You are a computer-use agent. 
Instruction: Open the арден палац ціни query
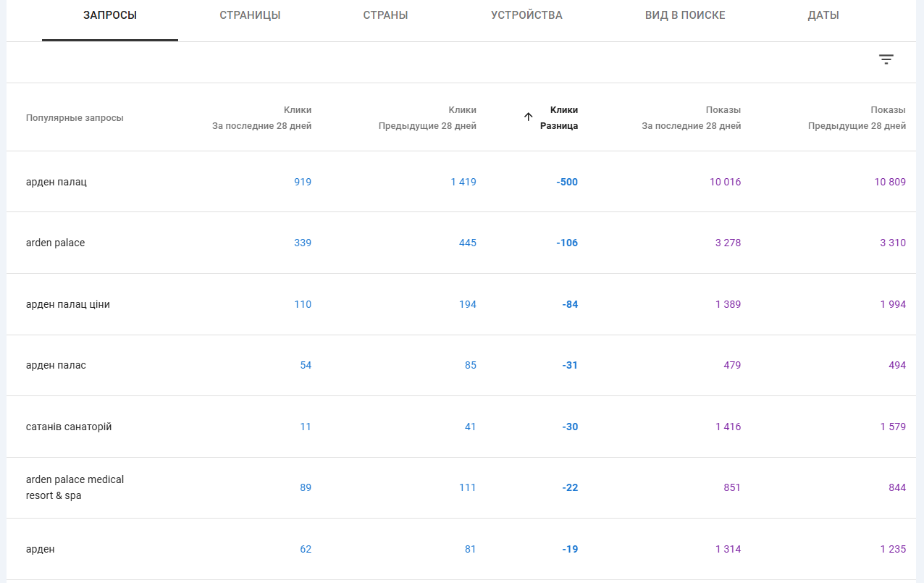click(68, 304)
